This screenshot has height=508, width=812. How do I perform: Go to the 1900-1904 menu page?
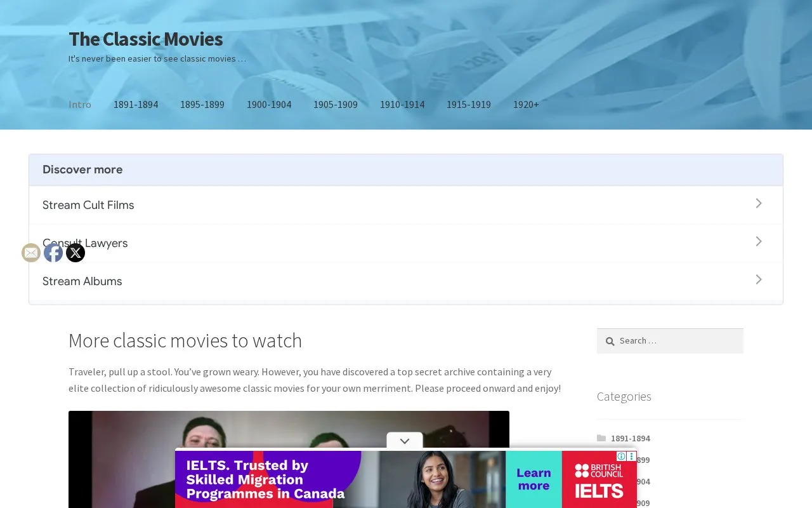point(269,105)
